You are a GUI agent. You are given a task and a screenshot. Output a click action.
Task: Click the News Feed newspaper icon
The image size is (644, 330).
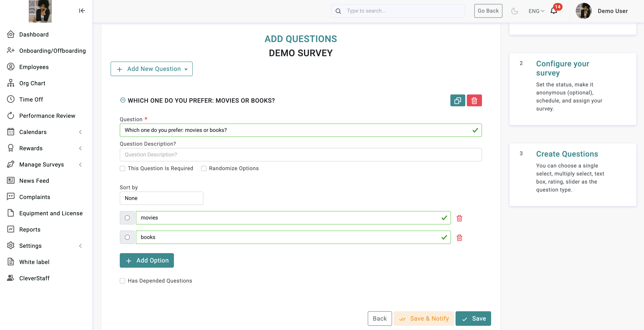click(11, 180)
